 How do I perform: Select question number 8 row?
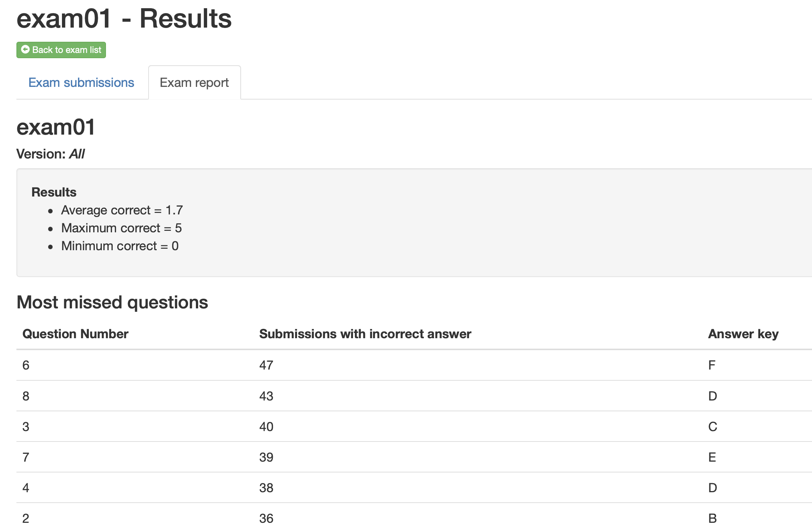tap(414, 396)
